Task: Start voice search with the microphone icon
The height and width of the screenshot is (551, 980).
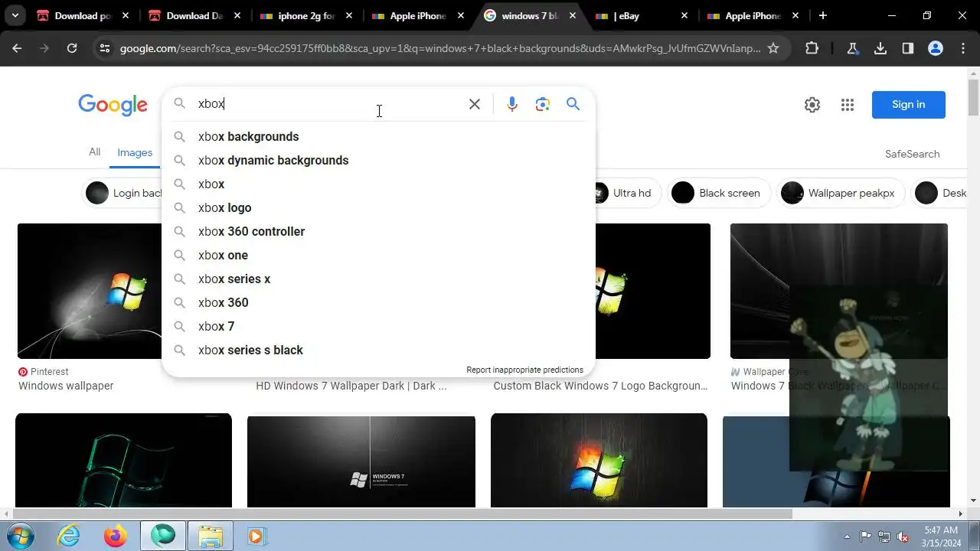Action: tap(512, 104)
